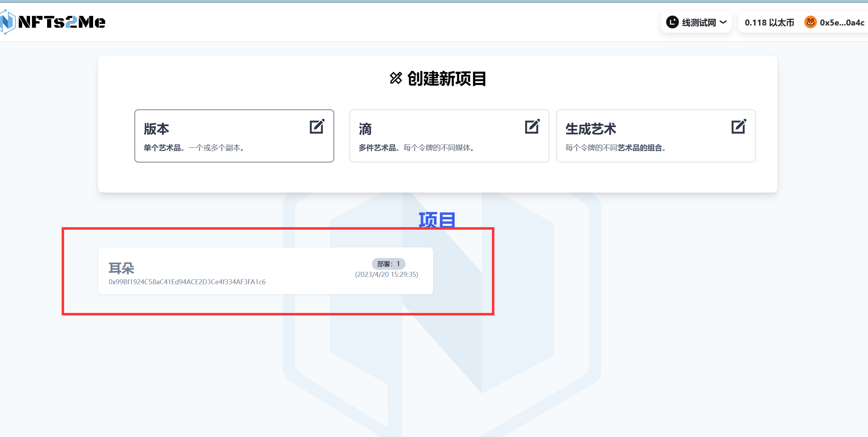The height and width of the screenshot is (437, 868).
Task: Open the 0x5e...0a4c wallet account menu
Action: click(x=841, y=23)
